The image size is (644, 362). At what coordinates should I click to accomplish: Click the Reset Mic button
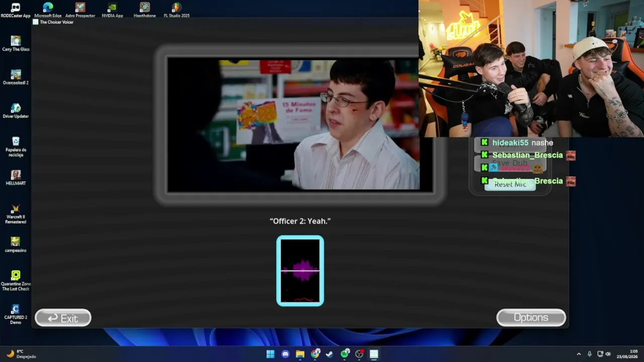pyautogui.click(x=510, y=185)
